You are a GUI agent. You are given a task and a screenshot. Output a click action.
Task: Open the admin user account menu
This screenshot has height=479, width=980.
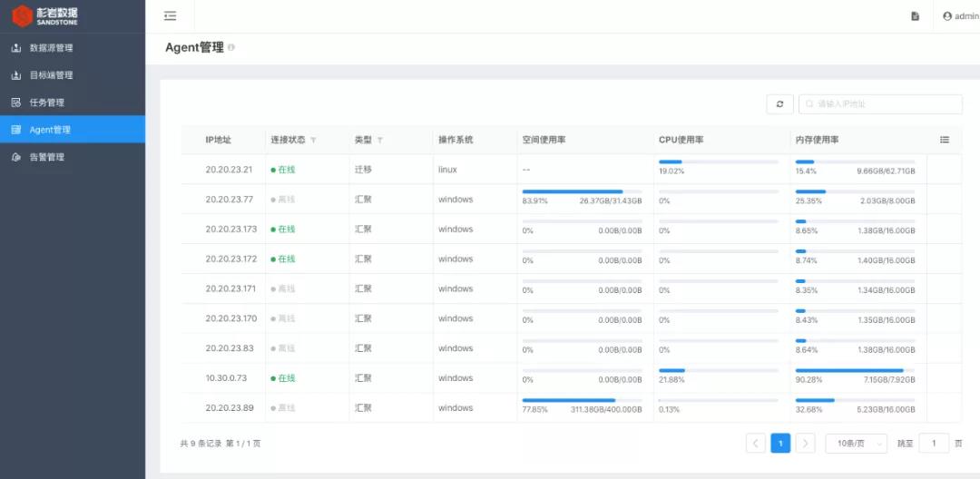tap(961, 16)
